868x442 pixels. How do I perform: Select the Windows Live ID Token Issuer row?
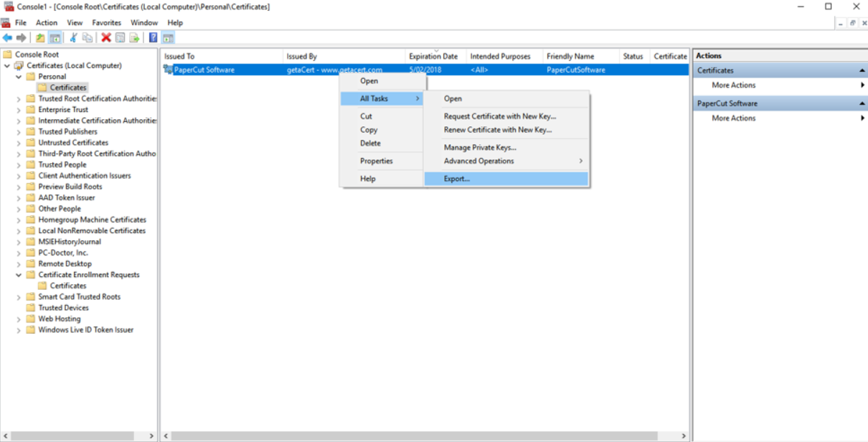click(x=85, y=330)
